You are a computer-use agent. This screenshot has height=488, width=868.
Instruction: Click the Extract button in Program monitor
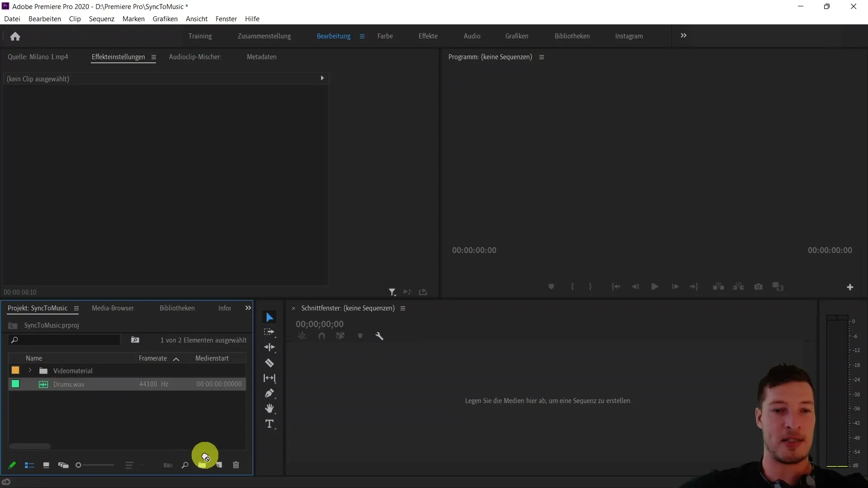pos(738,287)
